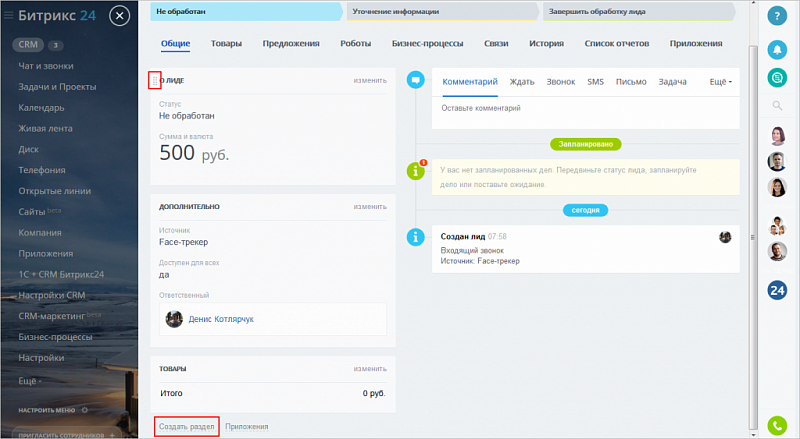Screen dimensions: 800x439
Task: Click the green phone call button
Action: 777,425
